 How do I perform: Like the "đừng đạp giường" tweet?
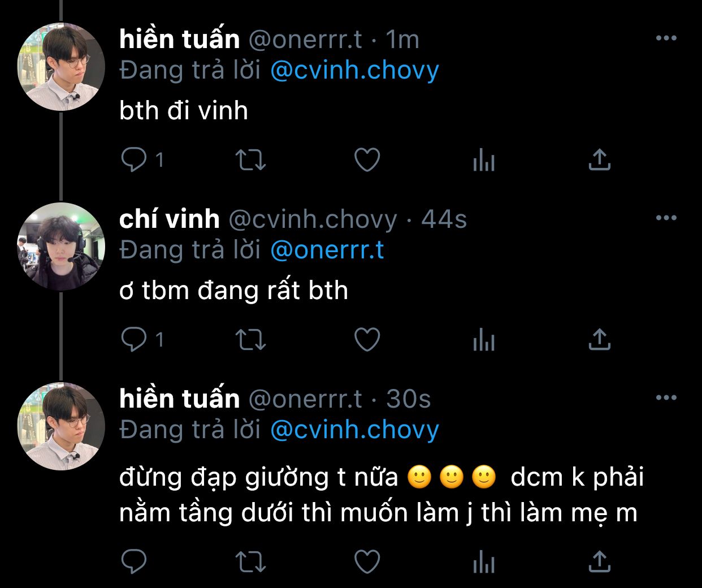pyautogui.click(x=367, y=562)
